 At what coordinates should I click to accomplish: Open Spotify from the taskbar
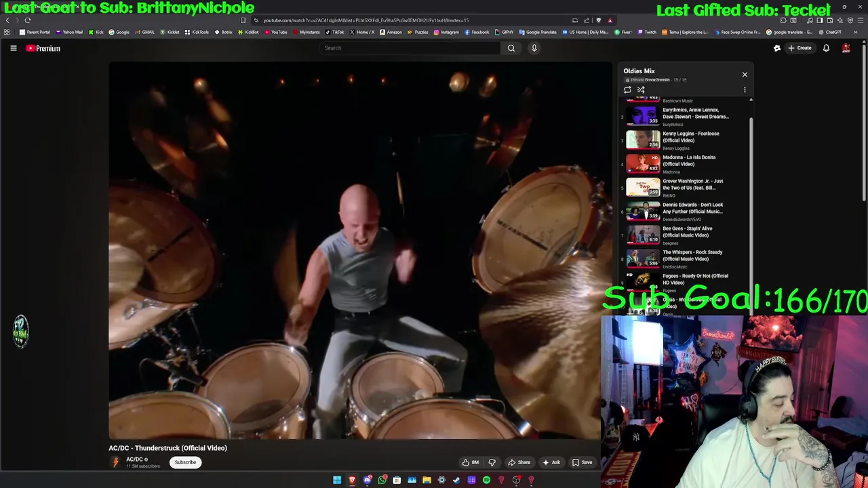click(x=486, y=480)
